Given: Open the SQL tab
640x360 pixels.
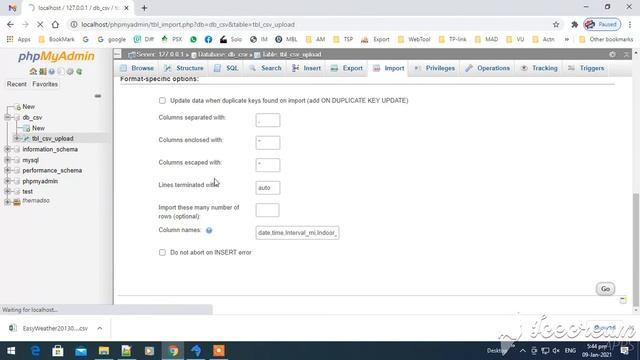Looking at the screenshot, I should 226,68.
